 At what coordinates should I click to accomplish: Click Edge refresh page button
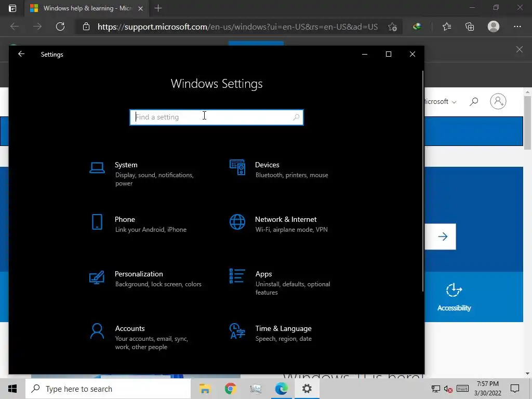[60, 26]
